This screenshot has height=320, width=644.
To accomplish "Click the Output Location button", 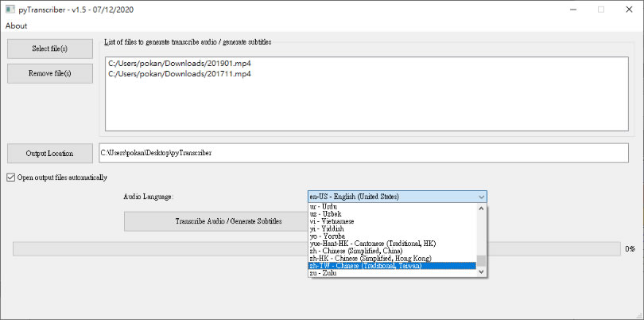I will pos(49,153).
